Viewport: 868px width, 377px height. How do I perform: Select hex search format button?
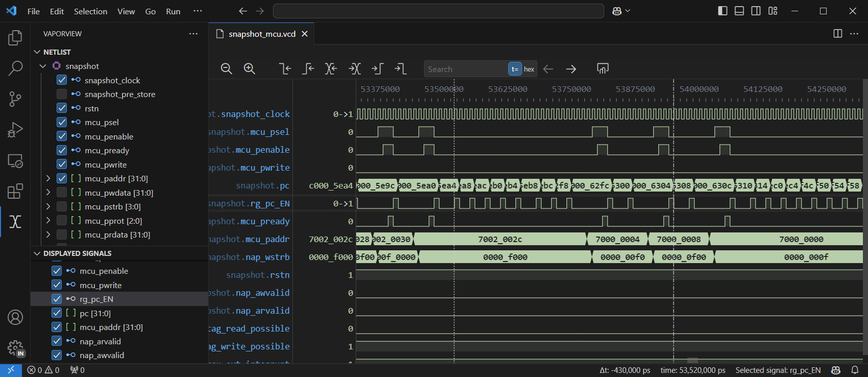[529, 69]
